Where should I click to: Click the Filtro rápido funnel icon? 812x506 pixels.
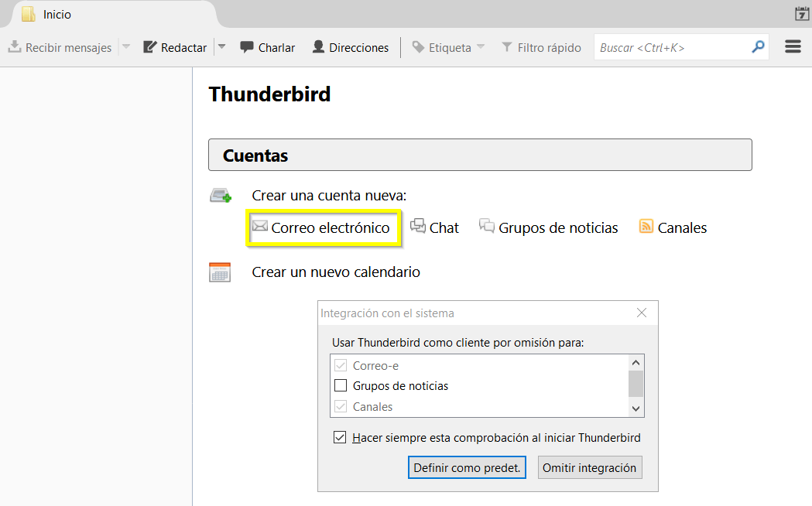pos(507,47)
